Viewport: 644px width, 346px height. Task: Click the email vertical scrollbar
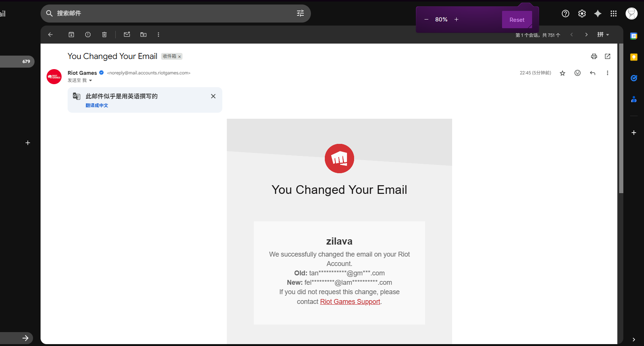tap(621, 118)
